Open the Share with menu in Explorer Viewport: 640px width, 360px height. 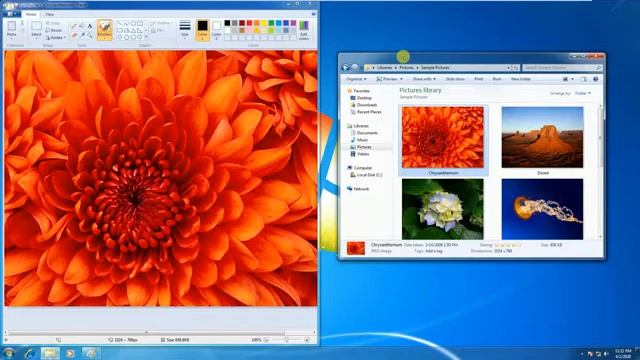click(424, 79)
